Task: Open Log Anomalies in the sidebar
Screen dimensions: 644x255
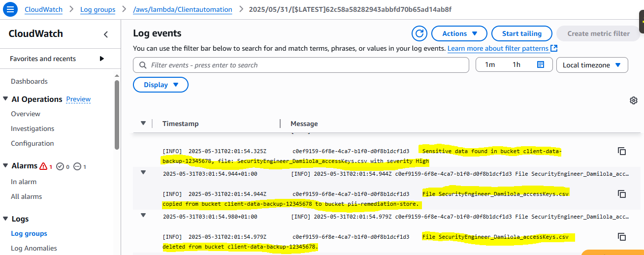Action: 34,248
